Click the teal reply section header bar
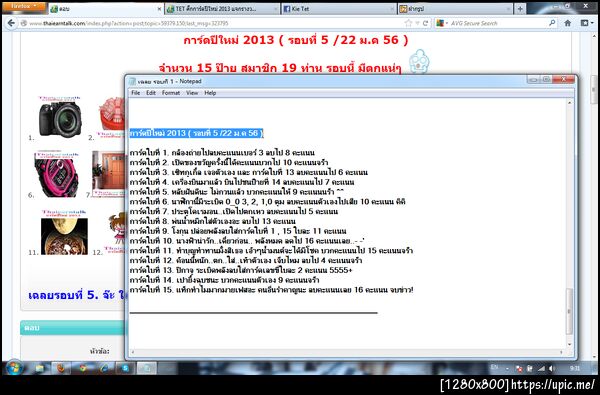Viewport: 600px width, 395px height. [73, 328]
